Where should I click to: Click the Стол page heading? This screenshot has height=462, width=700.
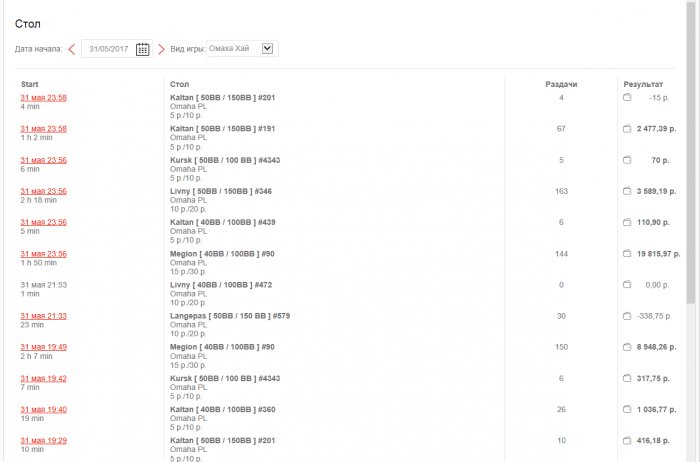(28, 24)
